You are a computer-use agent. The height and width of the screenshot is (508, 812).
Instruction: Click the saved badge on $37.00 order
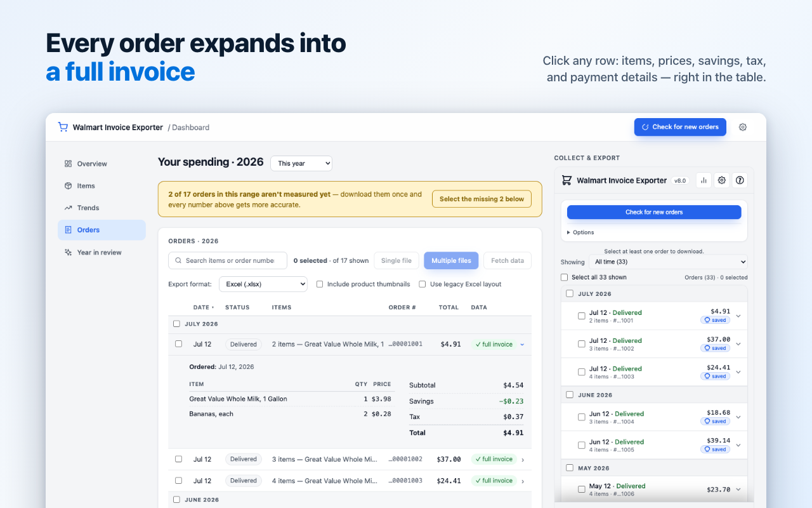point(716,348)
